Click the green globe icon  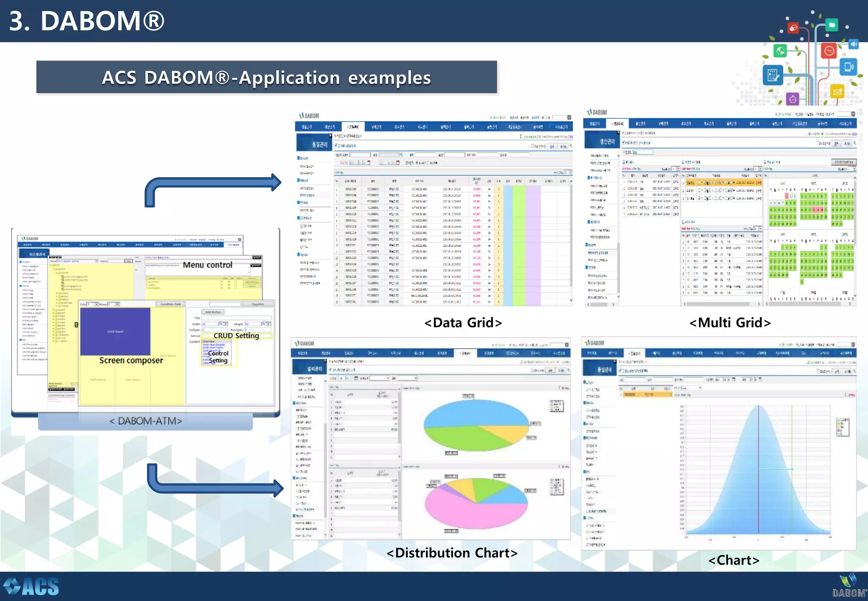click(780, 51)
